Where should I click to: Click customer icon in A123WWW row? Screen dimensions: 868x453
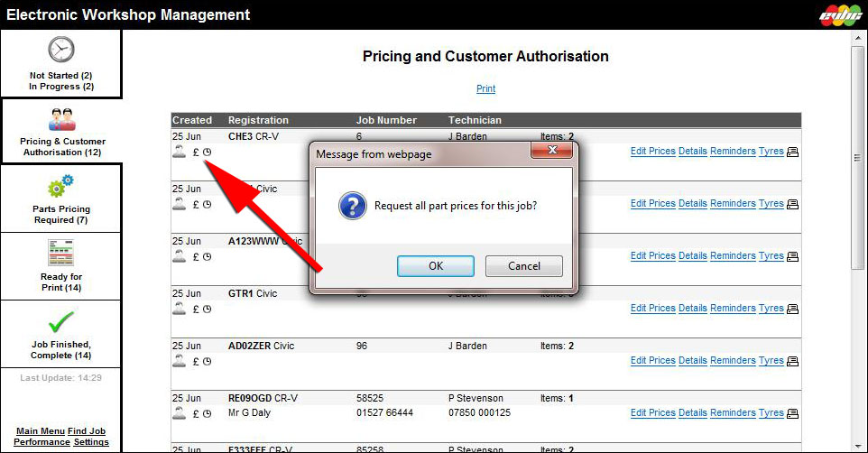(179, 256)
